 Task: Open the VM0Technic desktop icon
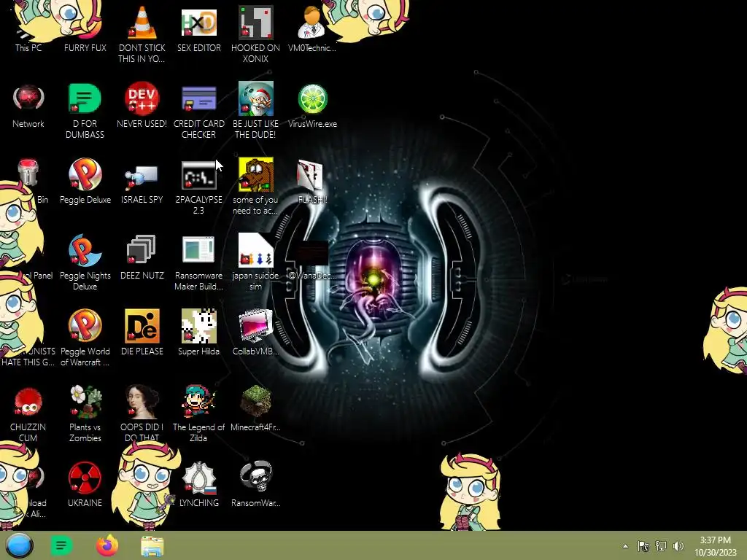pos(312,28)
